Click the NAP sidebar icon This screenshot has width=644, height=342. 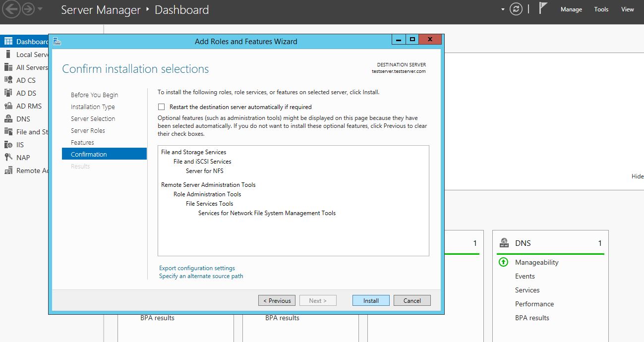click(8, 158)
